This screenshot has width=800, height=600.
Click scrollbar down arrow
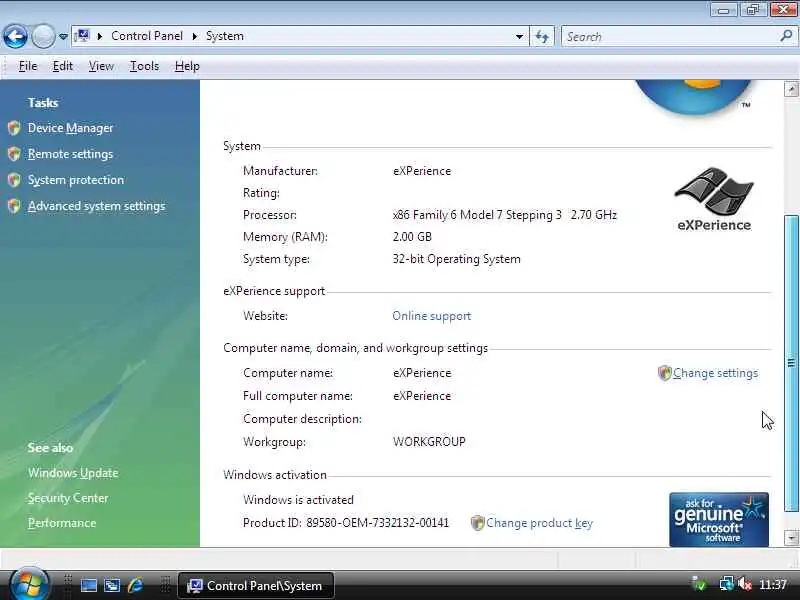[791, 538]
